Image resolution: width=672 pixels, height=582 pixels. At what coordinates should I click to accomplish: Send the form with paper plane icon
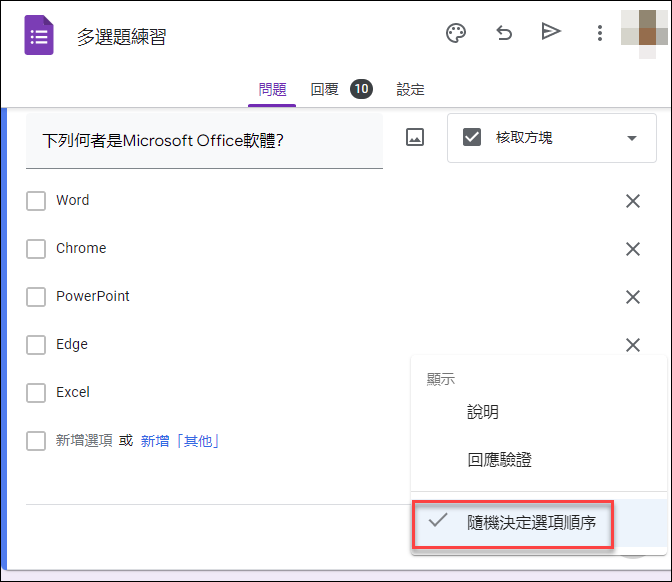(551, 31)
